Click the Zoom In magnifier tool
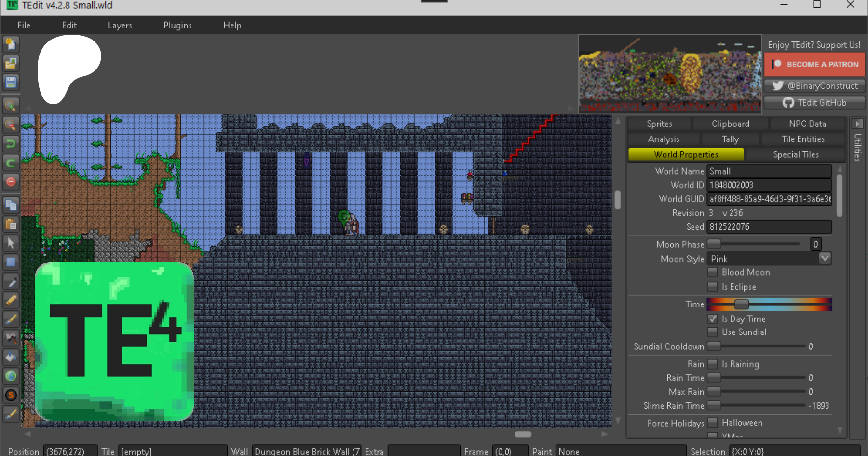The width and height of the screenshot is (868, 456). 11,105
